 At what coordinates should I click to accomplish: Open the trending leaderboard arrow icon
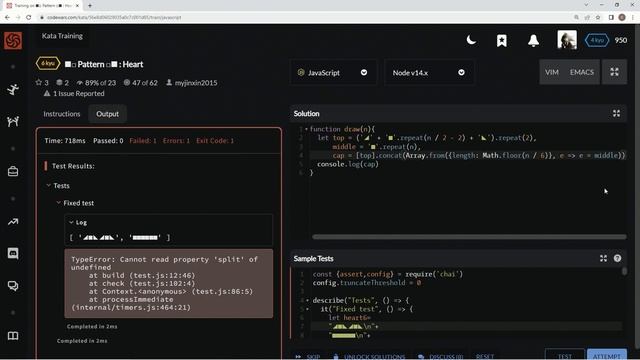tap(13, 222)
